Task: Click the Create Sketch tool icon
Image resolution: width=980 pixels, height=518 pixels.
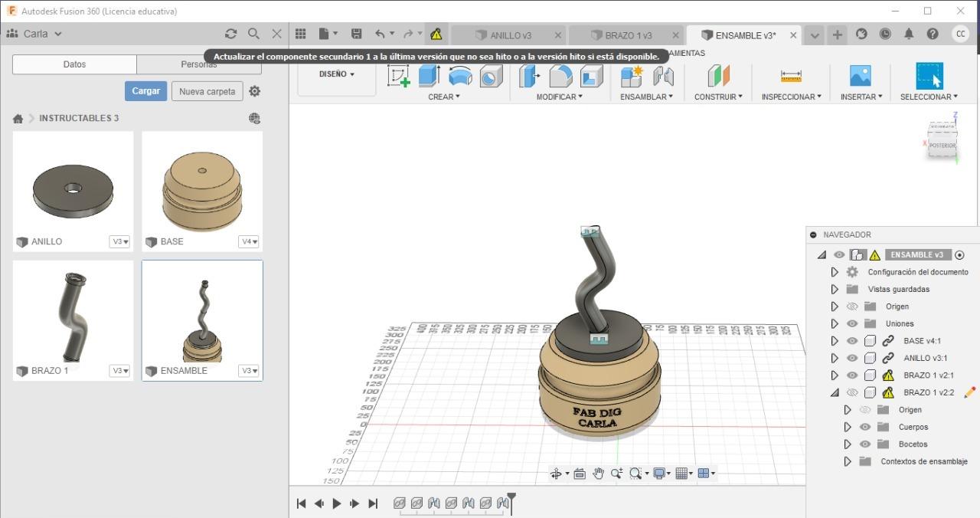Action: pos(398,76)
